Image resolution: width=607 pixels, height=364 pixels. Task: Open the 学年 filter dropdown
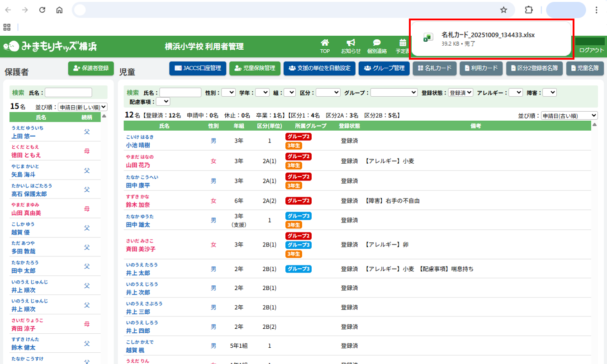coord(262,92)
